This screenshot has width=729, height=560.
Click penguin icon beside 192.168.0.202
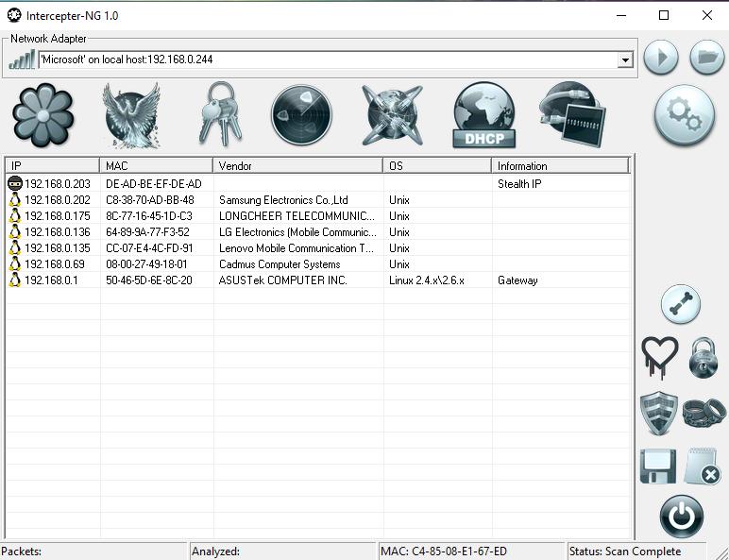tap(15, 200)
